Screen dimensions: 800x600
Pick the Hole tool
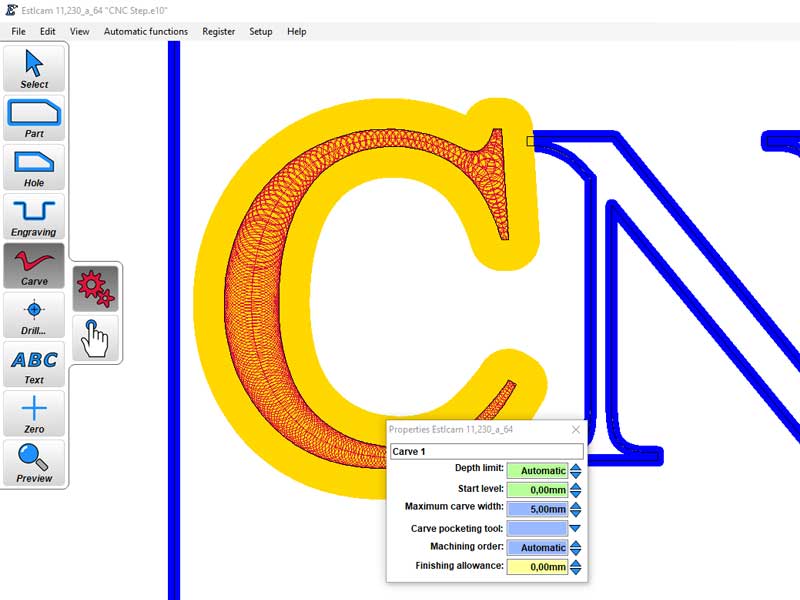pyautogui.click(x=34, y=167)
